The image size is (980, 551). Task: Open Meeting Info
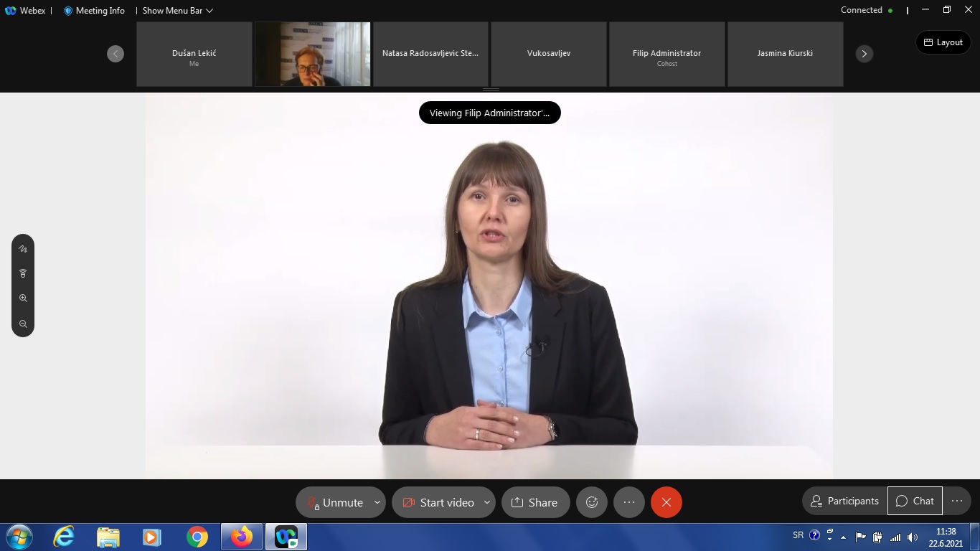[94, 11]
